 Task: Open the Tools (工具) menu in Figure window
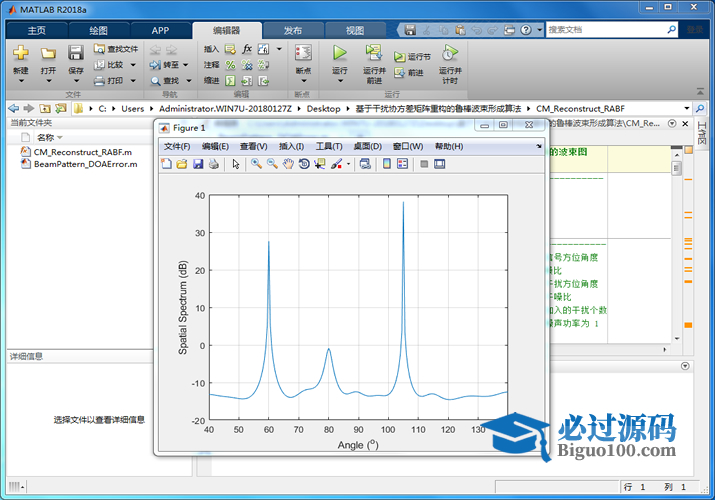click(x=329, y=146)
